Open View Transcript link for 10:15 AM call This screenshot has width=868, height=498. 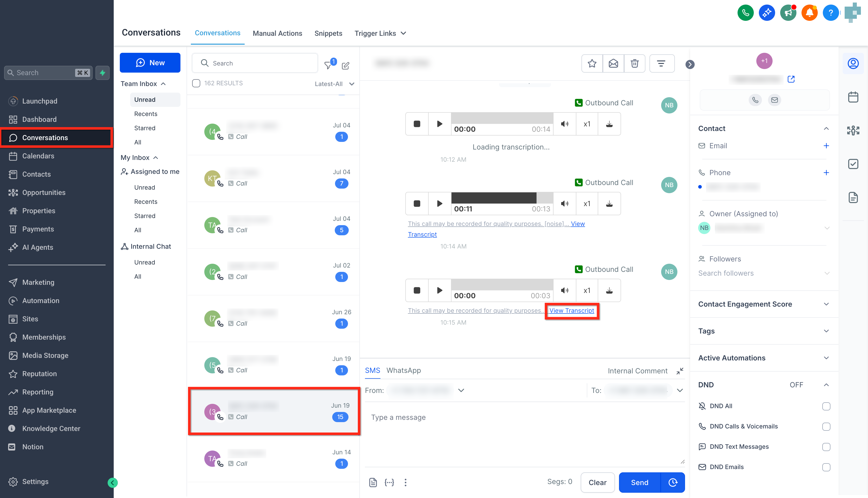[572, 311]
